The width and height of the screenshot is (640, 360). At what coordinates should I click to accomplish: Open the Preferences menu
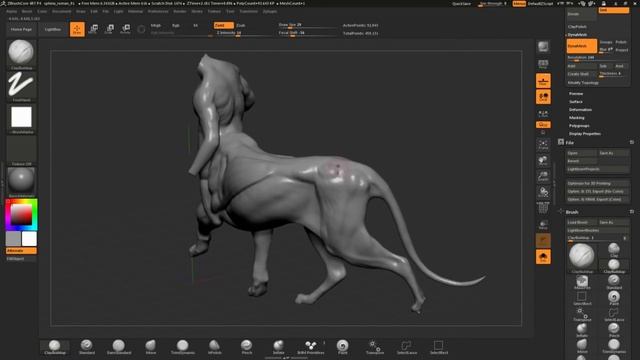point(158,11)
